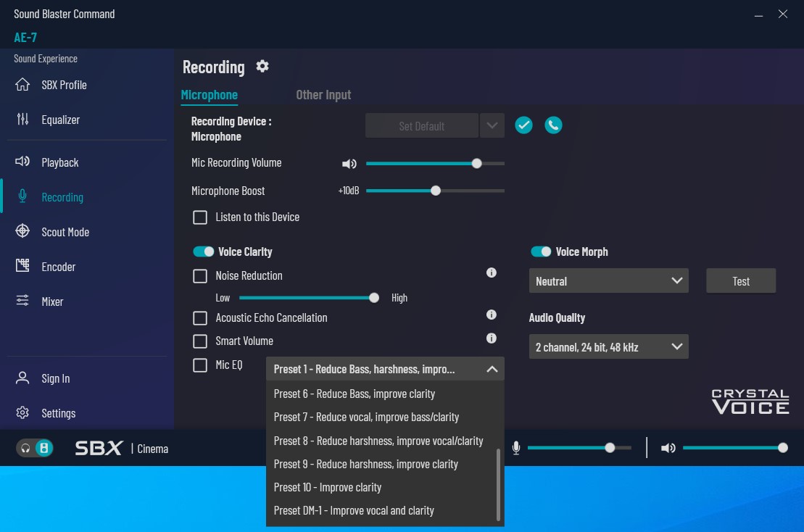Enable Acoustic Echo Cancellation checkbox
804x532 pixels.
pos(200,318)
